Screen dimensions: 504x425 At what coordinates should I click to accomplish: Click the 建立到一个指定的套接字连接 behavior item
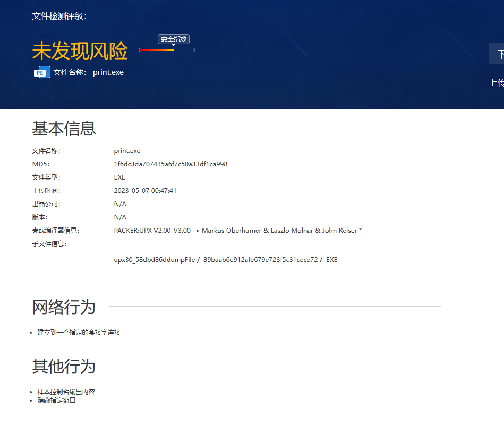pyautogui.click(x=79, y=333)
